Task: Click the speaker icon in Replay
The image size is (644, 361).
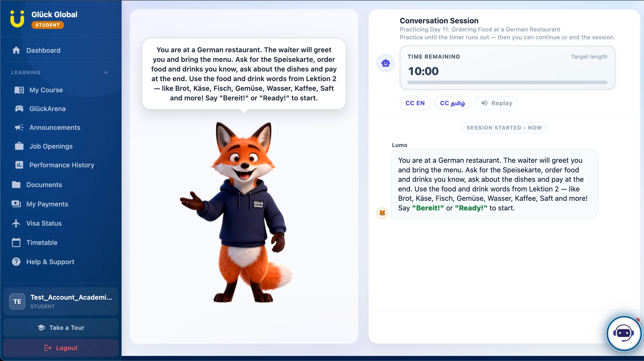Action: 484,103
